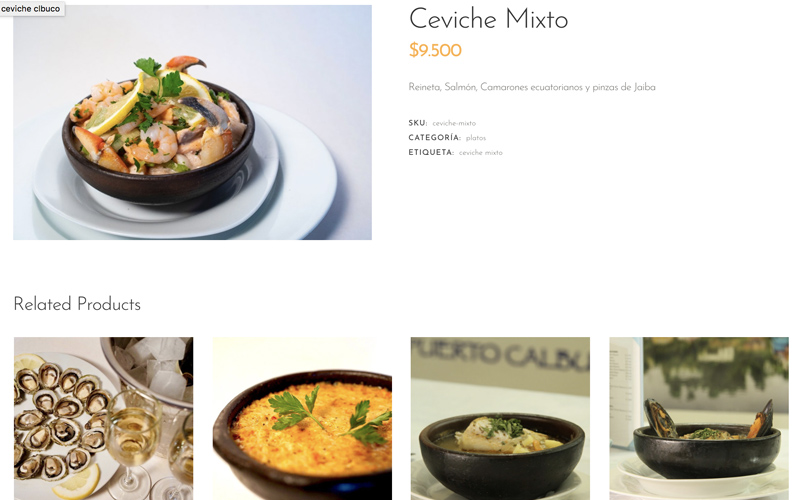Open the "platos" category link

click(x=476, y=138)
